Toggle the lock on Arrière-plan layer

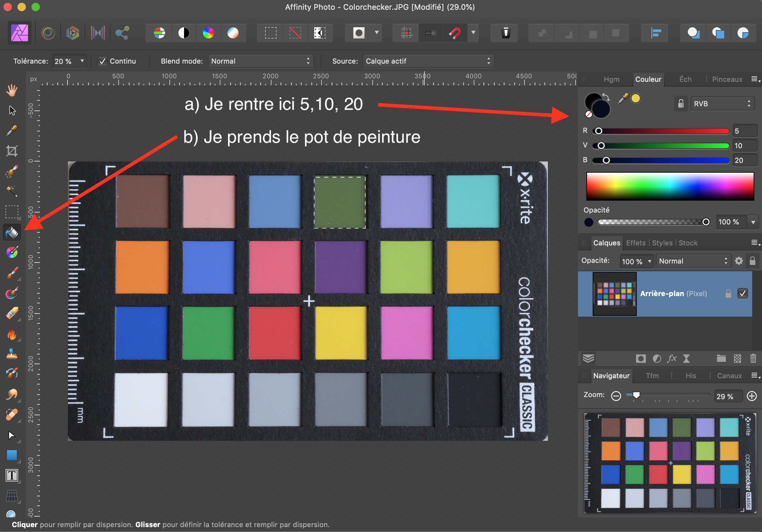728,293
